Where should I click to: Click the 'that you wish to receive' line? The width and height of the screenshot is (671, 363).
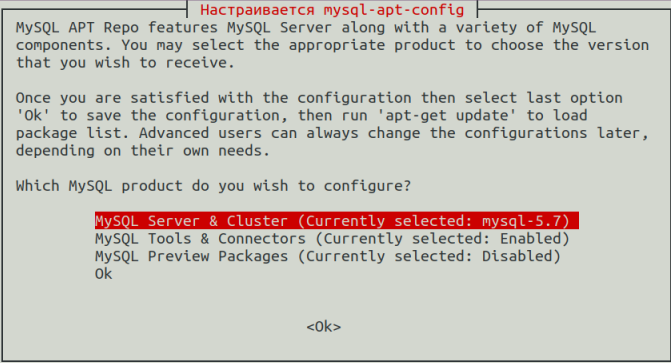click(125, 63)
